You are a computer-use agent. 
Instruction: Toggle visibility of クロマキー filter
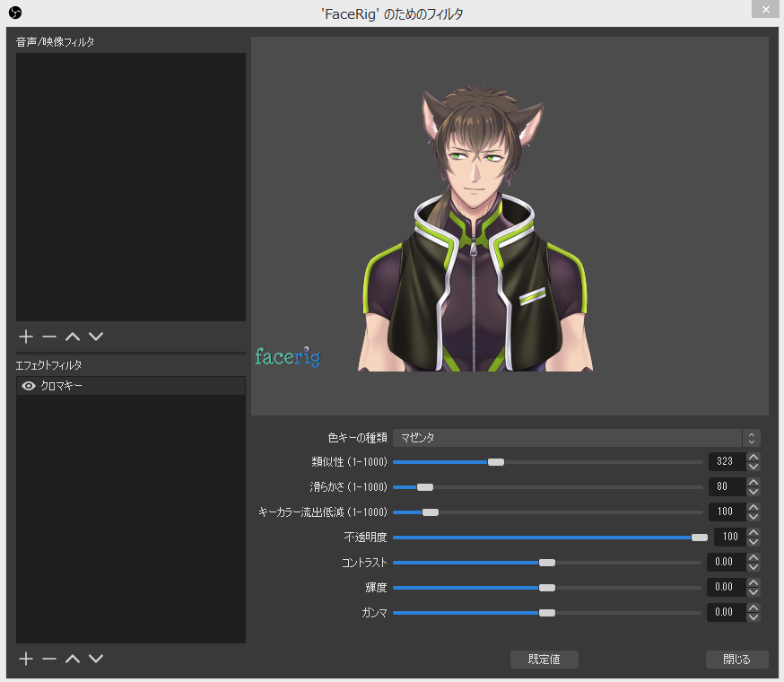tap(29, 386)
